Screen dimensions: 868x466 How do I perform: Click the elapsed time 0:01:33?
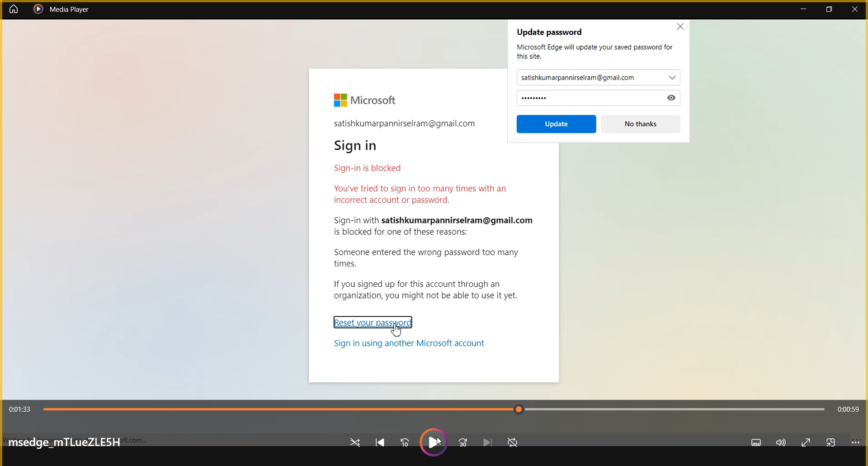[x=19, y=409]
